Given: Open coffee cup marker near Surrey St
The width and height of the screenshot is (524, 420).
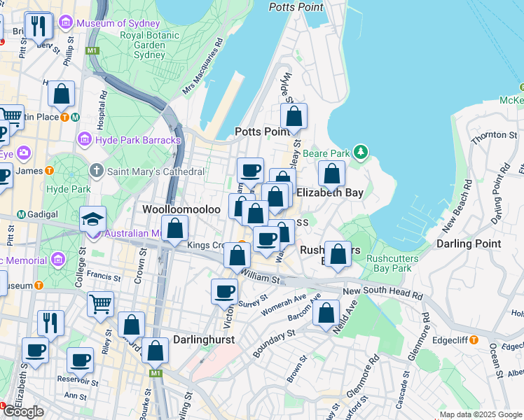Looking at the screenshot, I should pos(225,293).
